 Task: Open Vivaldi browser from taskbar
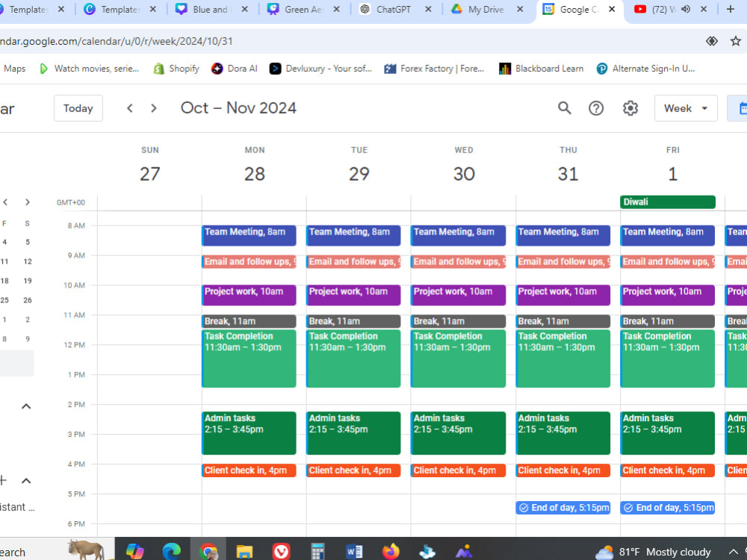click(281, 551)
